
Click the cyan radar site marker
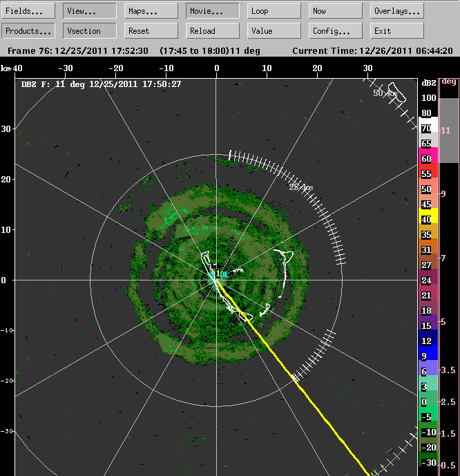click(219, 275)
